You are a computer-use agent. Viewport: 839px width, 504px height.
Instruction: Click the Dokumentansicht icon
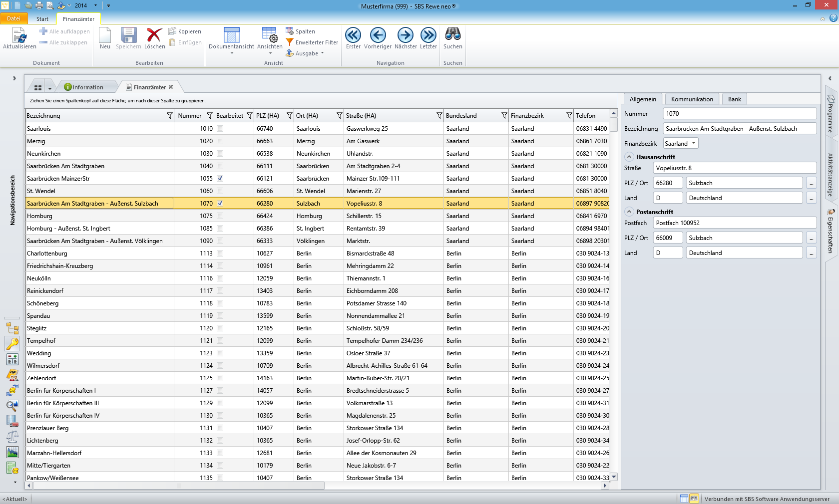point(231,35)
